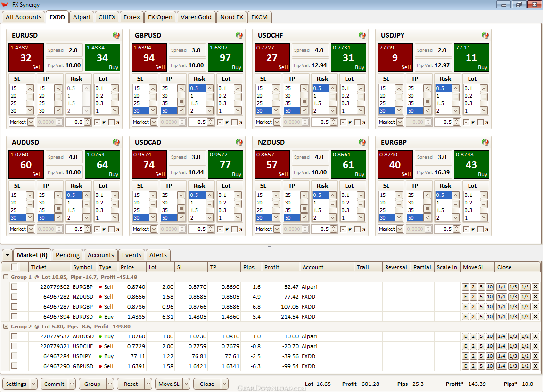Click the Commit button

point(54,384)
